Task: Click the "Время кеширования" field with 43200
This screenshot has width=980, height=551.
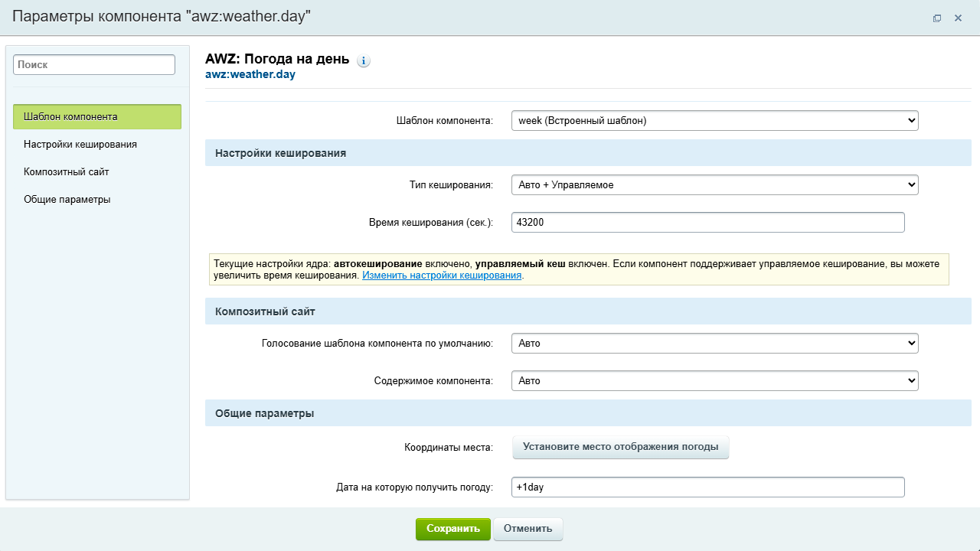Action: 707,223
